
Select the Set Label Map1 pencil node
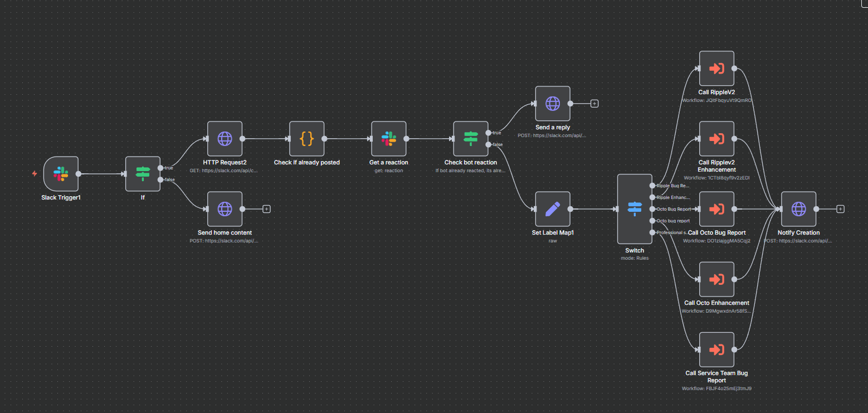[x=553, y=209]
